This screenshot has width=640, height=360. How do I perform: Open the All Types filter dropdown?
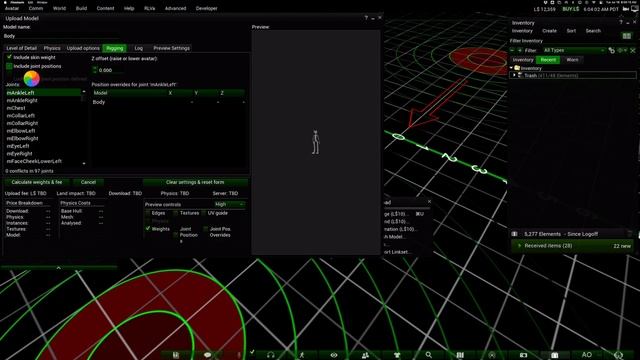coord(573,50)
